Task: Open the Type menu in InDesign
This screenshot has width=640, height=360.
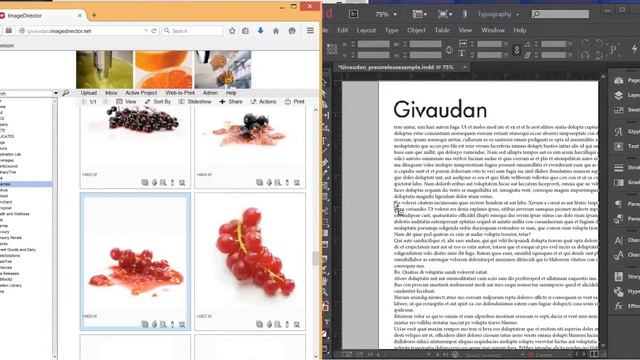Action: click(x=391, y=30)
